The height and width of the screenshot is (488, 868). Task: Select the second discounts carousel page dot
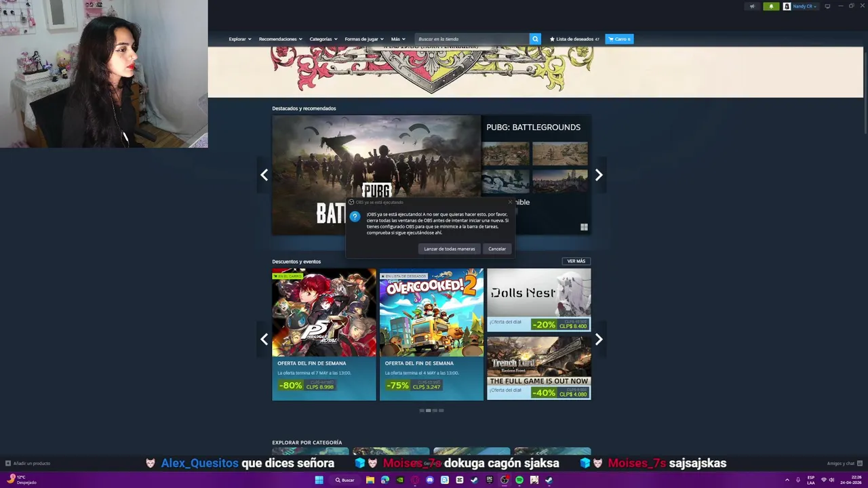(428, 410)
